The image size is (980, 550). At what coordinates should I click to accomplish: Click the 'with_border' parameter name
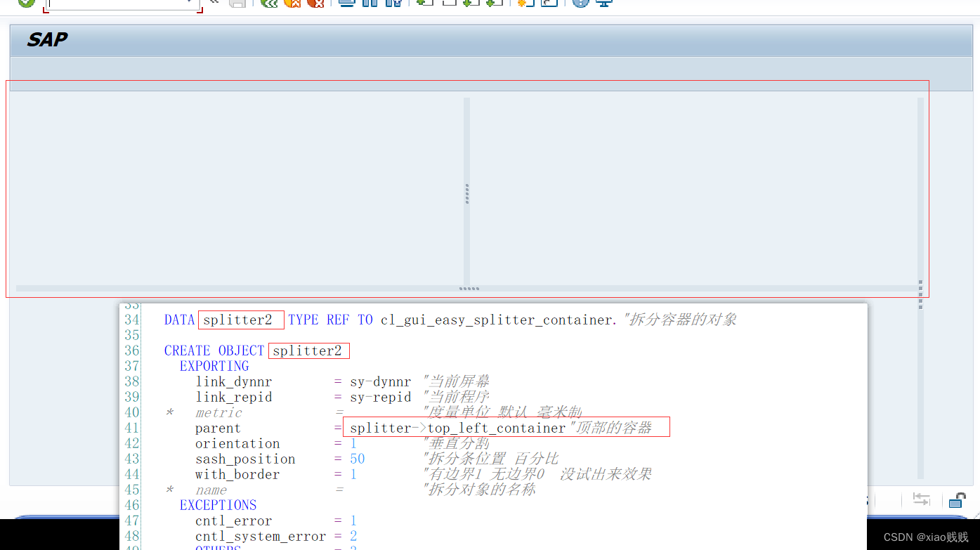pos(237,474)
